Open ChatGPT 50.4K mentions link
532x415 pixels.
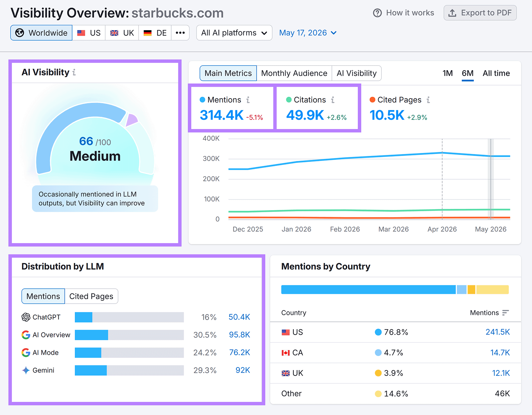coord(239,317)
